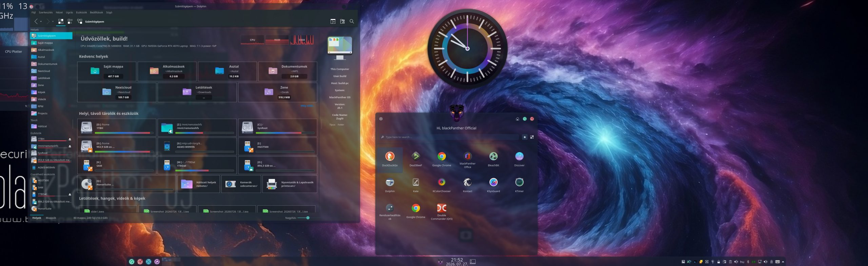Screen dimensions: 868x266
Task: Open the Szerkesztés menu
Action: 46,13
